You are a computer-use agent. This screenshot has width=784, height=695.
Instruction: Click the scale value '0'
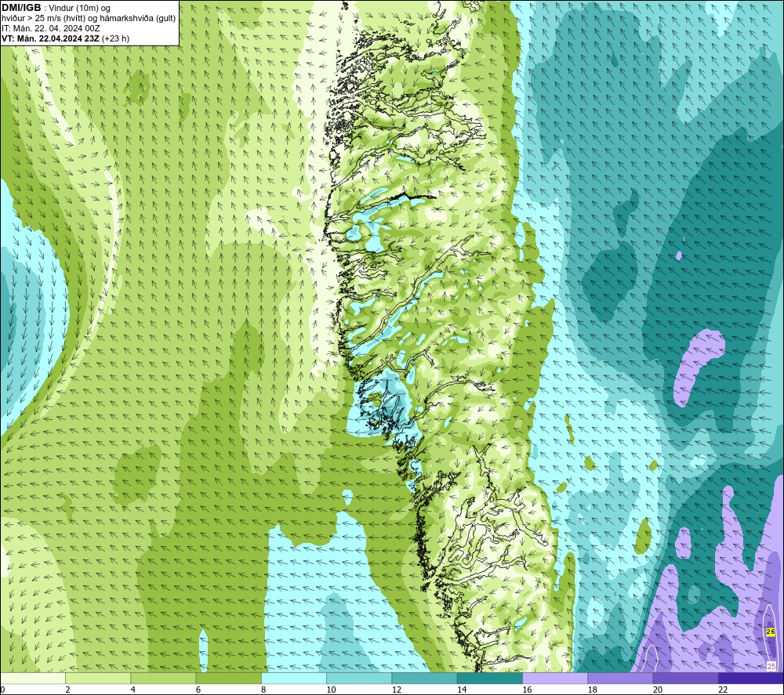pos(2,690)
